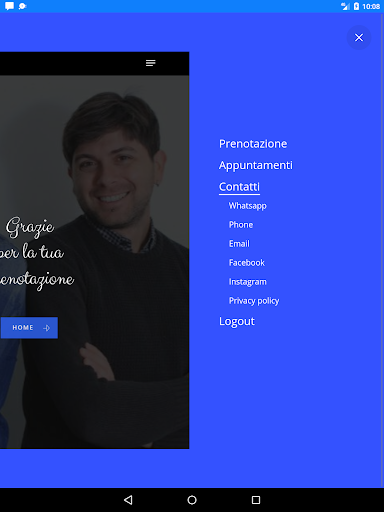Tap the hamburger menu icon in black header
This screenshot has width=384, height=512.
point(151,63)
